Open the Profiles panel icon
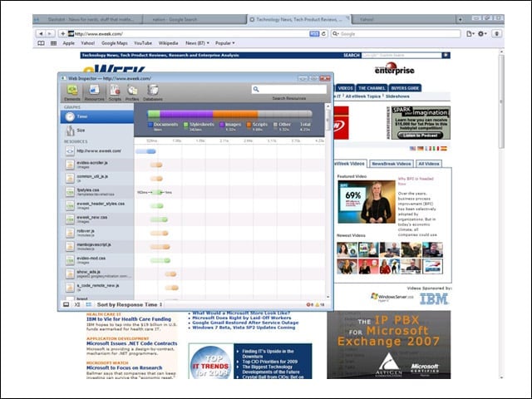 coord(132,92)
